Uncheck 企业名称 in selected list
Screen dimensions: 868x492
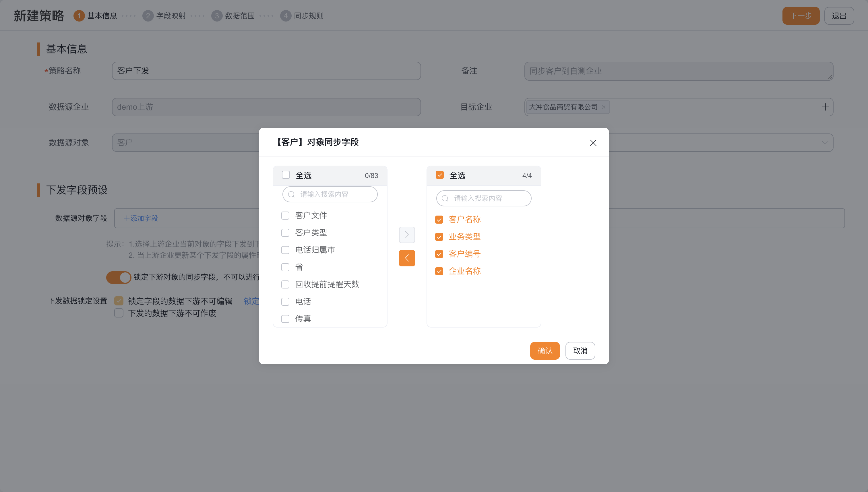point(439,271)
